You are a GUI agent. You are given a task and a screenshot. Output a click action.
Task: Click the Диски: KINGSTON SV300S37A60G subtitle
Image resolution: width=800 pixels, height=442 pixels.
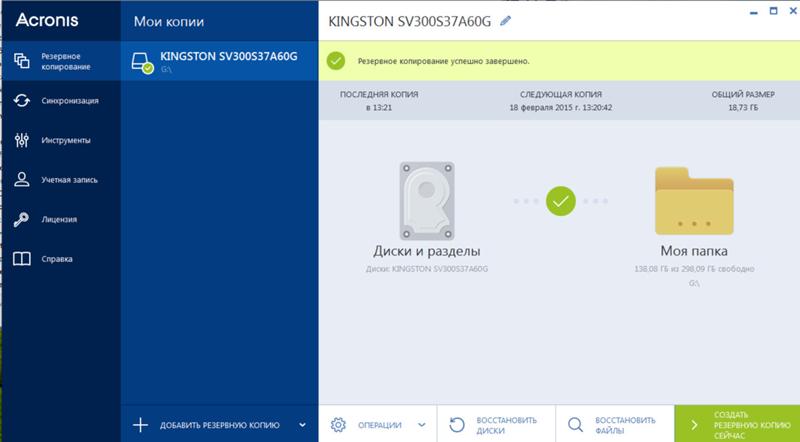click(x=427, y=268)
